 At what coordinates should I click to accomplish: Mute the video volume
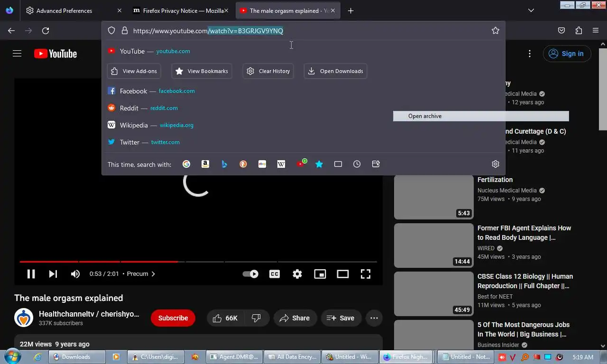(75, 274)
